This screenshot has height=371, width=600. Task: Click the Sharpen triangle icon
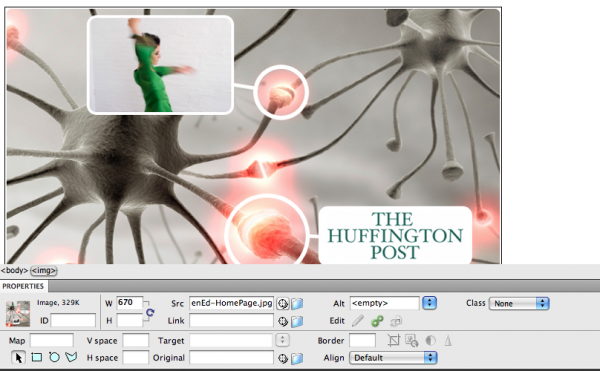pyautogui.click(x=448, y=340)
